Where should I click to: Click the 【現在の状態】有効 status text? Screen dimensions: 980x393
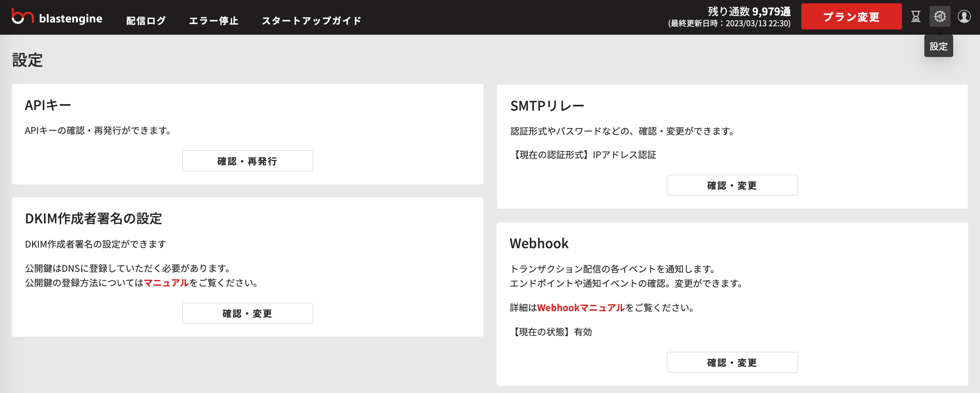(553, 331)
